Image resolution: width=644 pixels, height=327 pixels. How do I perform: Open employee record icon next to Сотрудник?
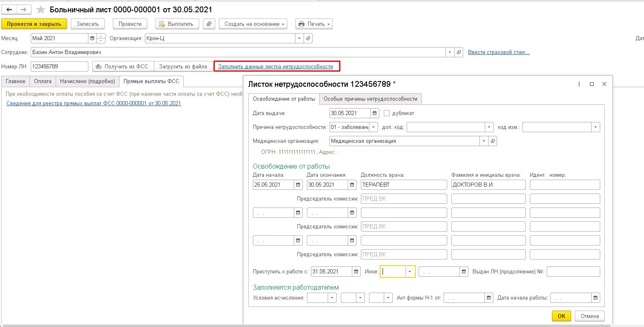tap(459, 52)
